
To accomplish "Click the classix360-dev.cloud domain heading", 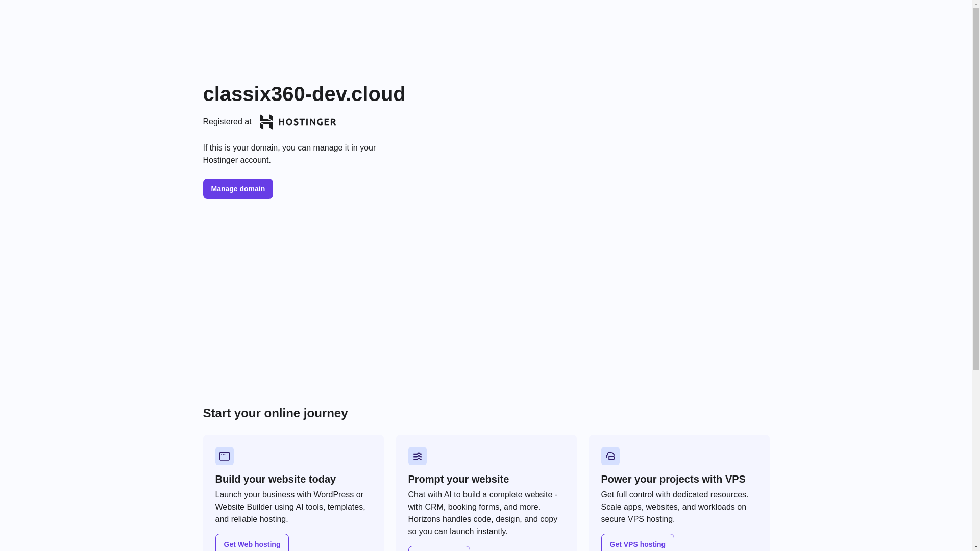I will click(304, 94).
